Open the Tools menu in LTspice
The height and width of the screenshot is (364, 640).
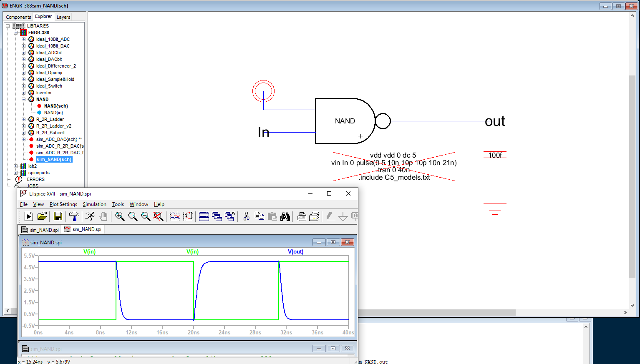[118, 204]
